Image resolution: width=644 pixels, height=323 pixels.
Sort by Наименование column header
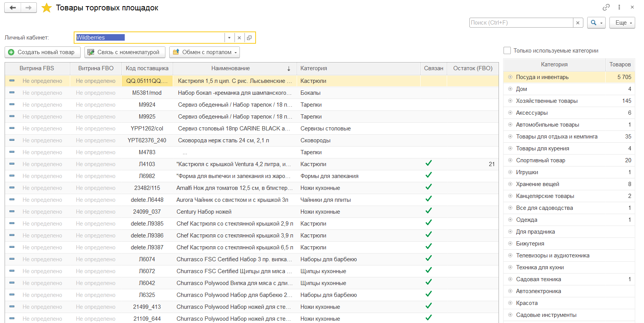click(x=231, y=68)
